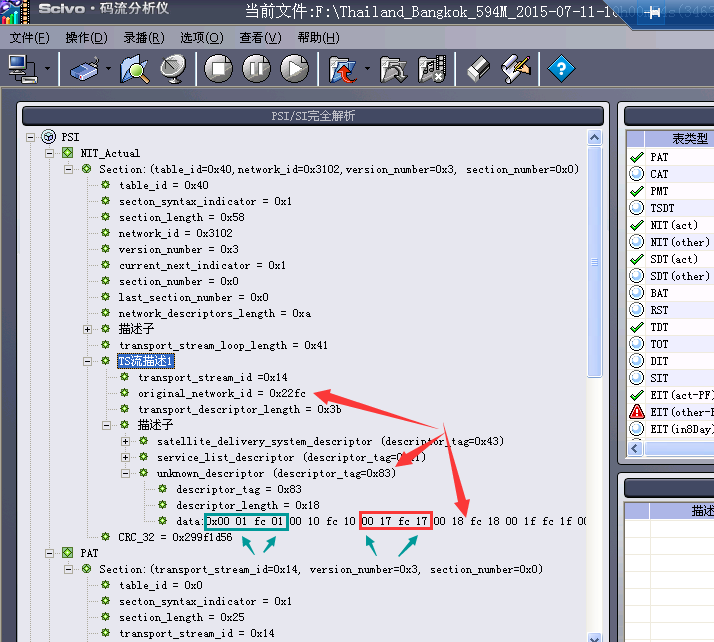Select SDT (act) in table type list
The width and height of the screenshot is (714, 642).
(674, 259)
